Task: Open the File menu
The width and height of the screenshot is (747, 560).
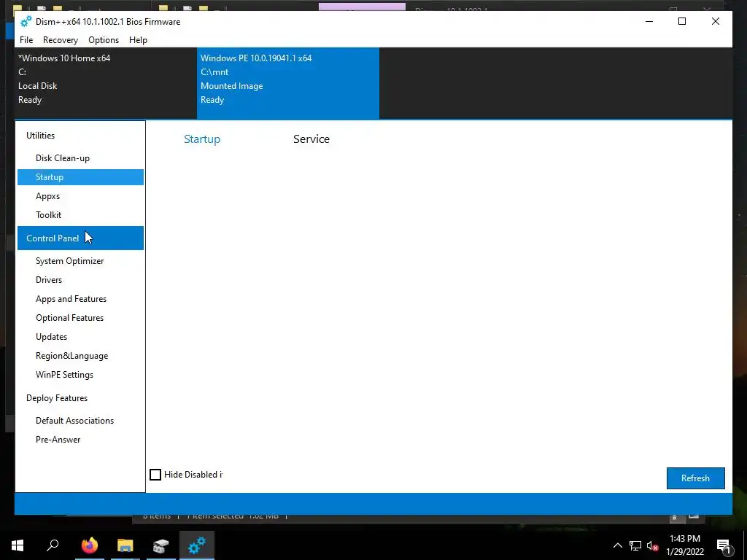Action: pyautogui.click(x=26, y=40)
